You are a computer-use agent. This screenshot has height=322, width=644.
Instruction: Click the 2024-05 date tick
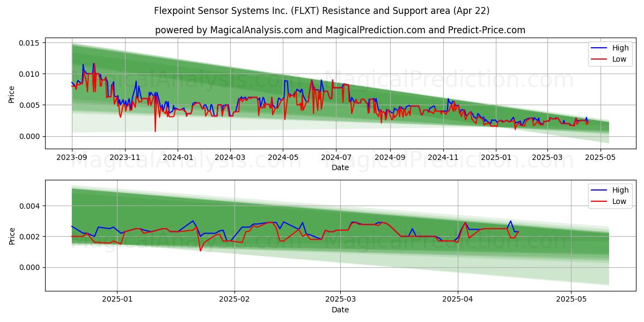pos(283,157)
